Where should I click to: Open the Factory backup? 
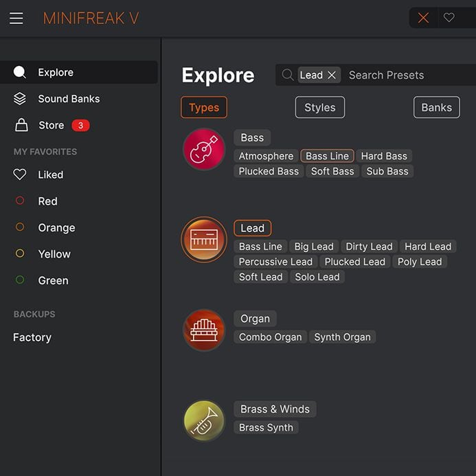pos(32,337)
